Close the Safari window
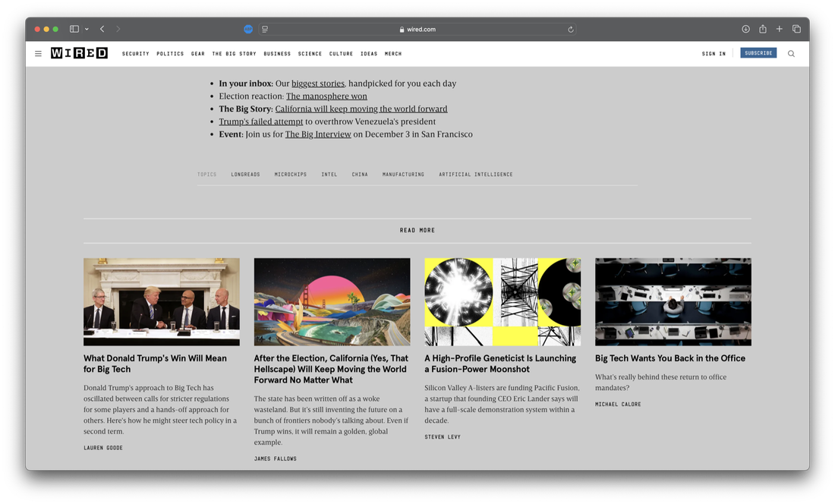 (x=37, y=30)
